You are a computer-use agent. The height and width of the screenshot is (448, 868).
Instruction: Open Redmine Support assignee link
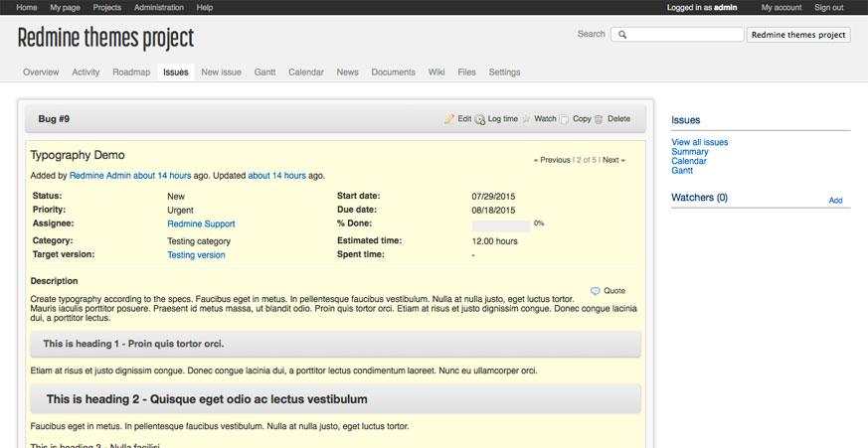point(201,224)
